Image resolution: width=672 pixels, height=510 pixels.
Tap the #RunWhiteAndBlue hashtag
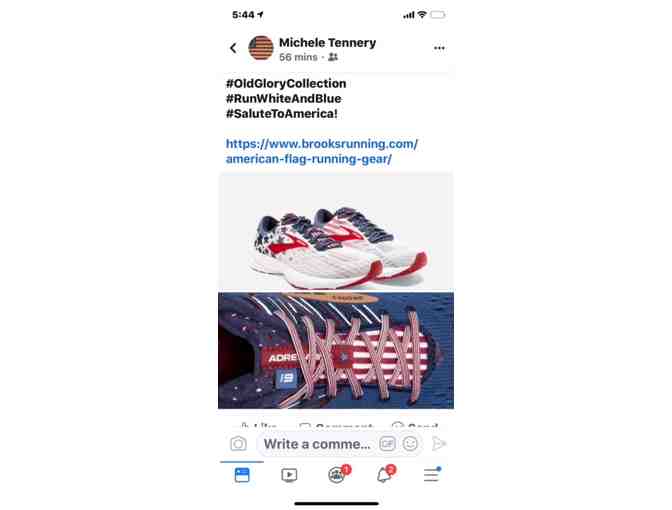click(x=283, y=99)
